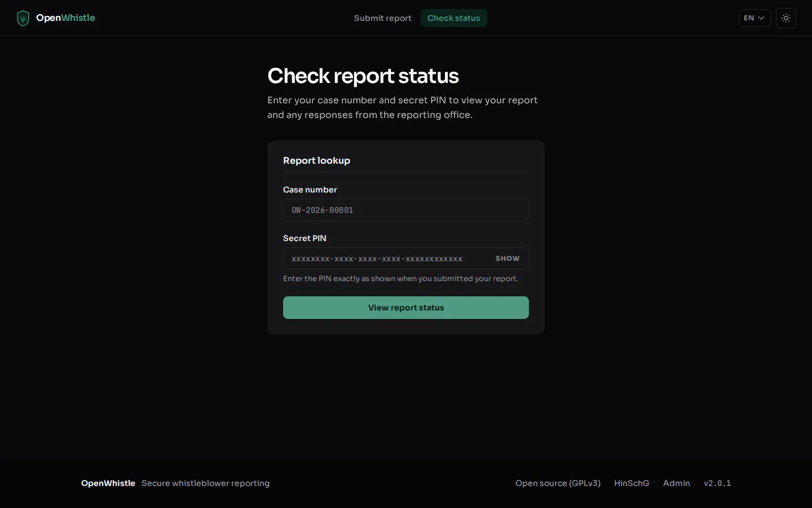Click "Secure whistleblower reporting" footer text
Viewport: 812px width, 508px height.
[205, 483]
